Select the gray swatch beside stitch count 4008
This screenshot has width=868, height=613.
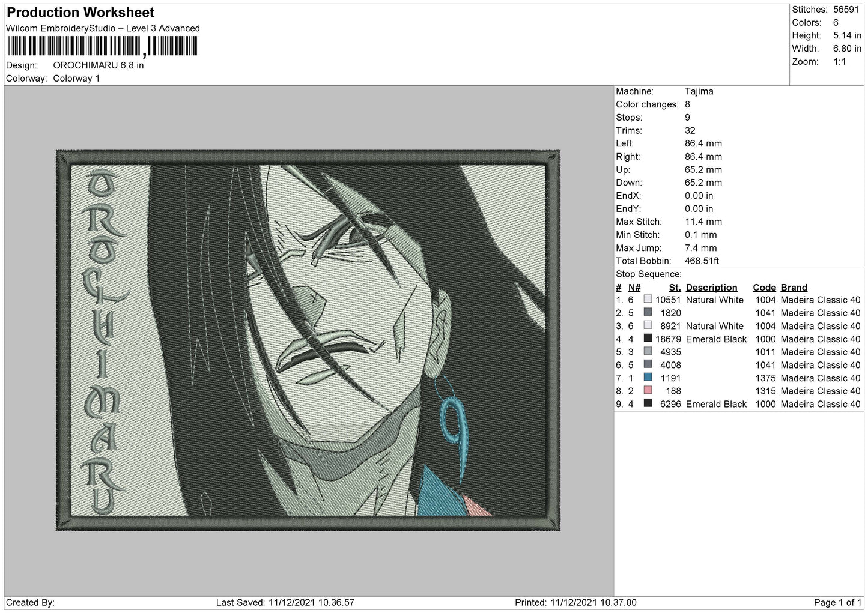tap(648, 365)
